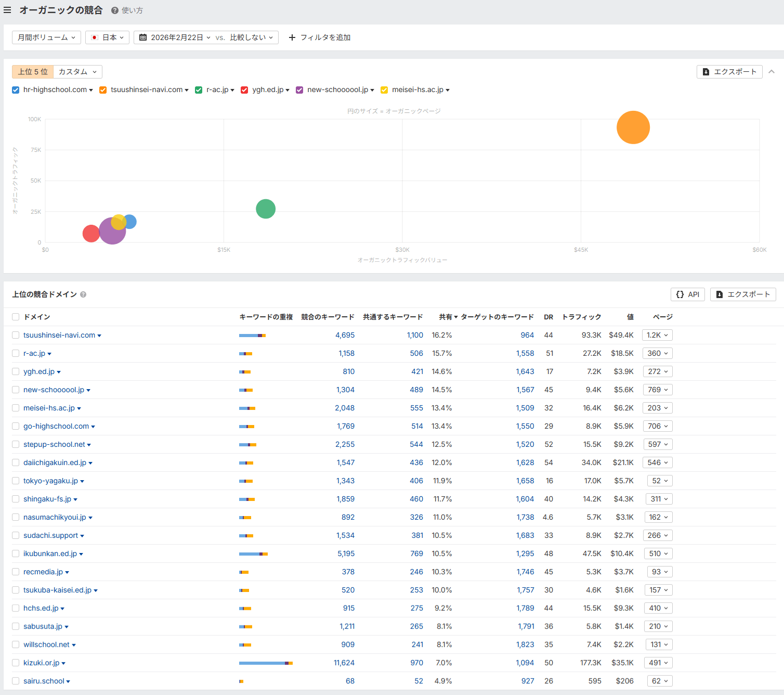Expand the 1.2K pages dropdown
The height and width of the screenshot is (695, 784).
point(657,335)
